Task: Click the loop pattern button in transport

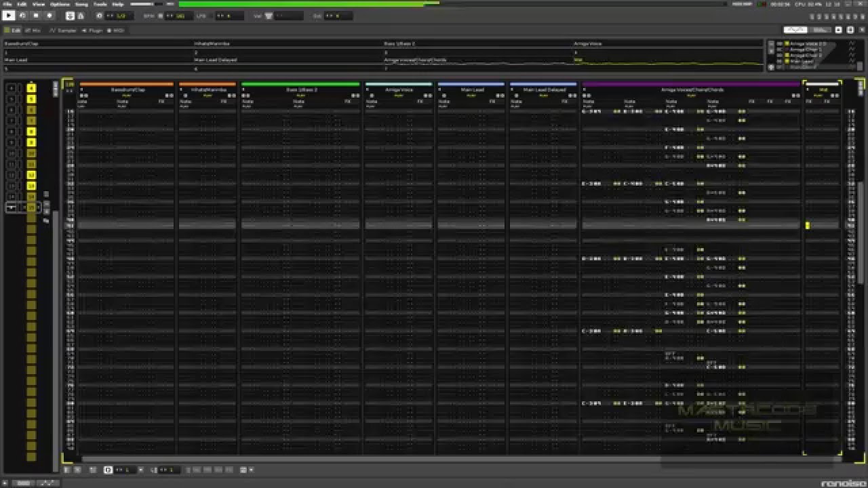Action: [22, 16]
